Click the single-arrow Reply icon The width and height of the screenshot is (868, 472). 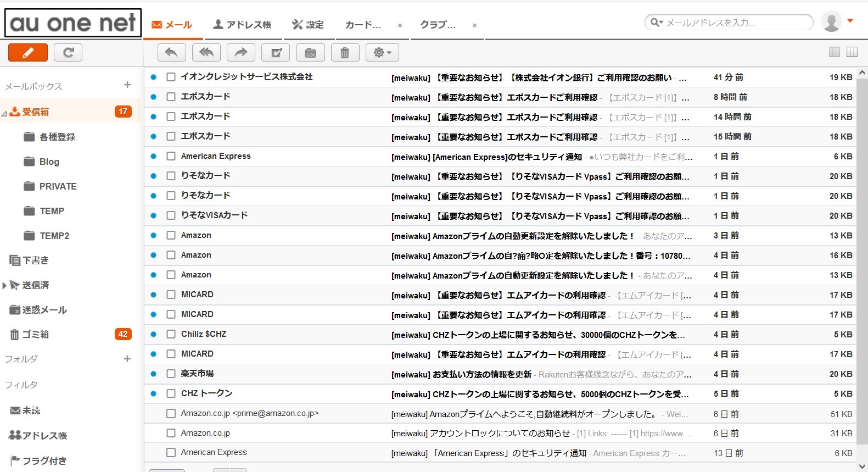coord(171,53)
